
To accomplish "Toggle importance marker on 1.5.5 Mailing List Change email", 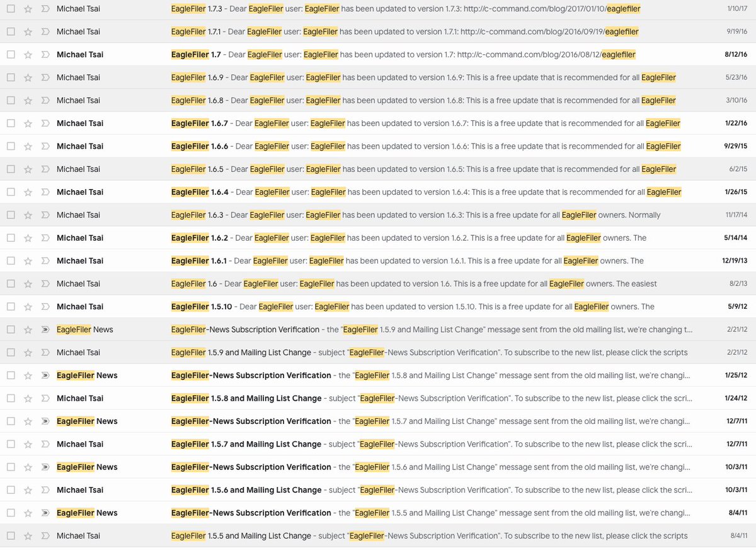I will tap(45, 536).
